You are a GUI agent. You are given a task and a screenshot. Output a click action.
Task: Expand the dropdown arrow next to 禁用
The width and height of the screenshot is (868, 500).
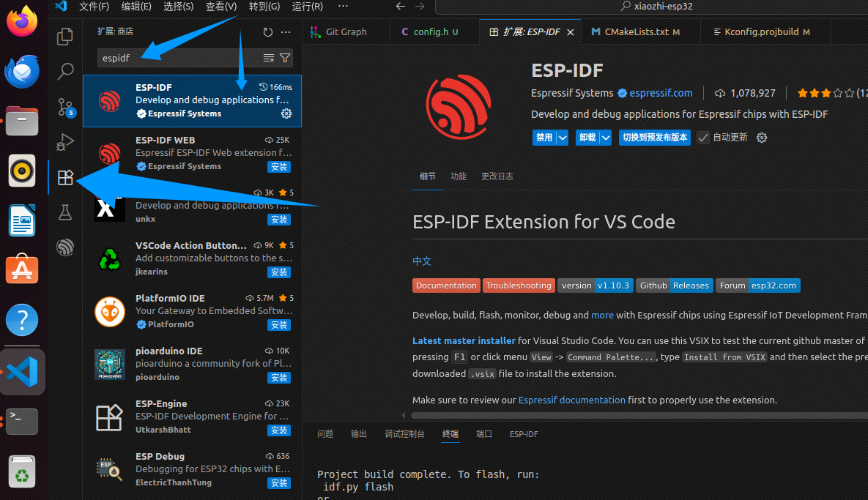563,138
